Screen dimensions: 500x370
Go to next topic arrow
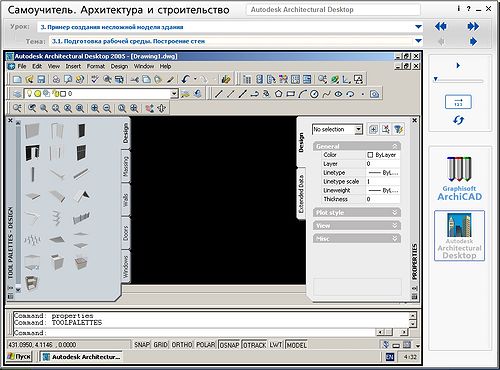473,41
